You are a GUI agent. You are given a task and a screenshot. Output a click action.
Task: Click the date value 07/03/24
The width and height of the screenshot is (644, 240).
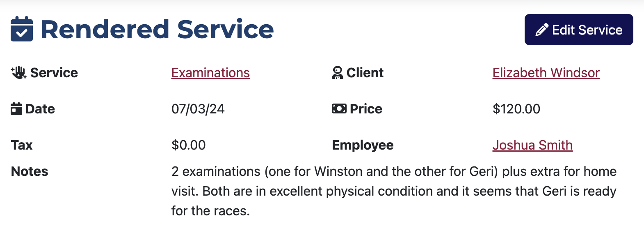(x=198, y=109)
